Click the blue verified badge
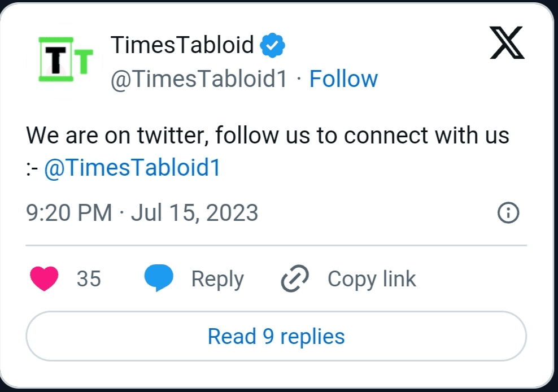The width and height of the screenshot is (558, 392). [x=272, y=46]
